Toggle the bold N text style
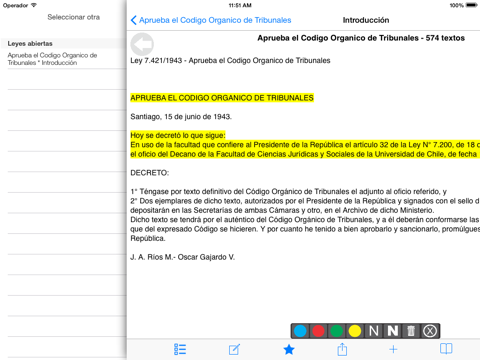Image resolution: width=480 pixels, height=360 pixels. tap(393, 331)
